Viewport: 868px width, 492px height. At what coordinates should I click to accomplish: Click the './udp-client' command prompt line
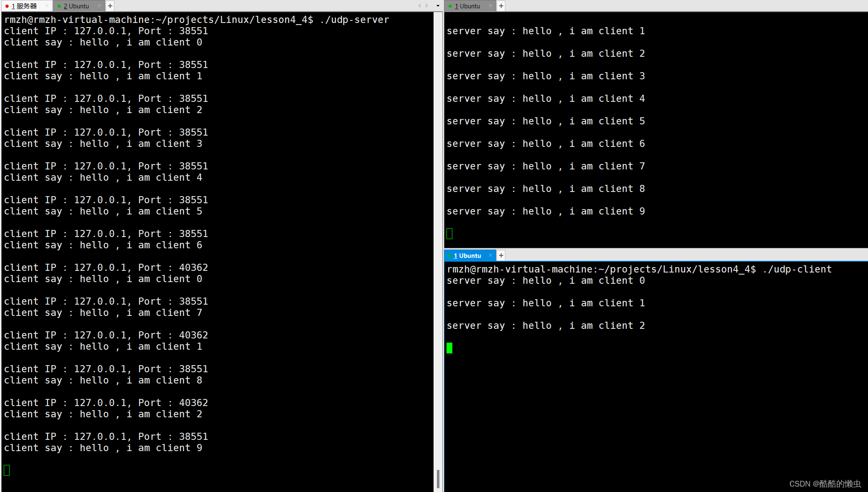[639, 269]
